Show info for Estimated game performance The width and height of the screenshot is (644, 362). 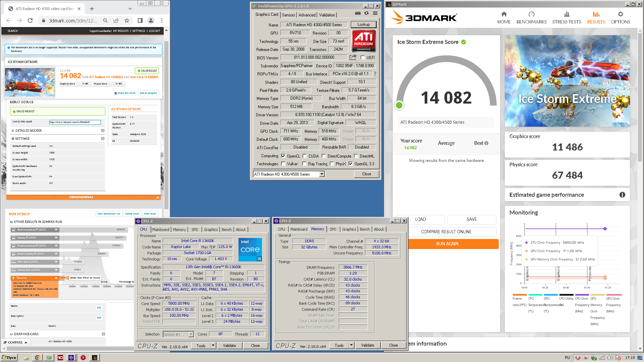[622, 195]
